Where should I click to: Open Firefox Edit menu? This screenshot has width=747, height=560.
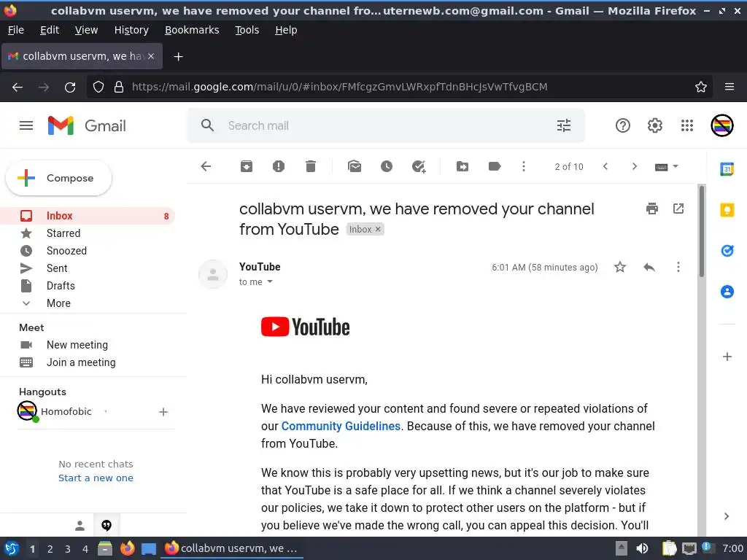[50, 30]
